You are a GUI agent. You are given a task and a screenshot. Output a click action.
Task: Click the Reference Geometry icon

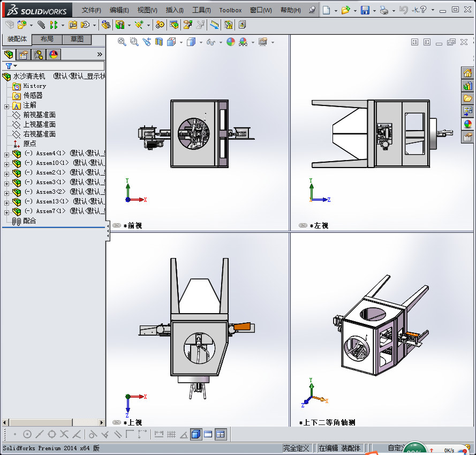coord(139,25)
